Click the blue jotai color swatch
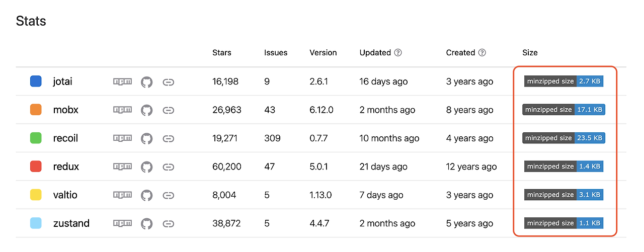Screen dimensions: 644x252 pyautogui.click(x=36, y=81)
